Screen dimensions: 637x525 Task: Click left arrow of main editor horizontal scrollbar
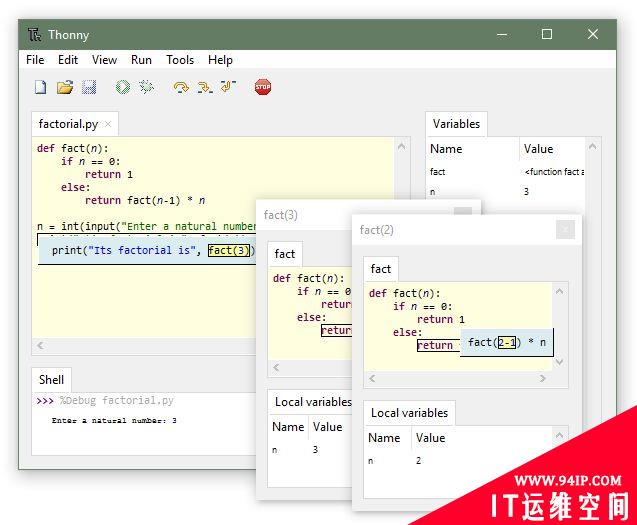[40, 345]
